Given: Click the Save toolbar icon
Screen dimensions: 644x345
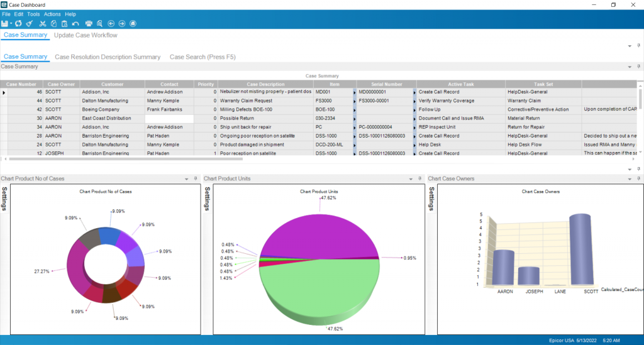Looking at the screenshot, I should pyautogui.click(x=4, y=24).
